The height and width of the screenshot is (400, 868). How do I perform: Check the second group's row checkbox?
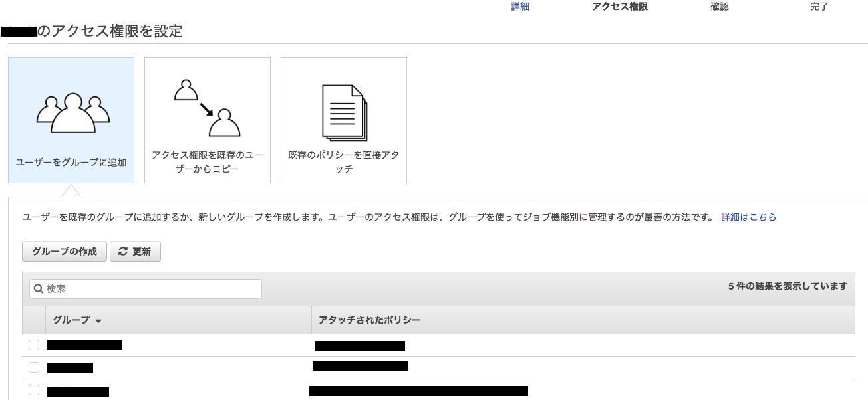(x=34, y=367)
